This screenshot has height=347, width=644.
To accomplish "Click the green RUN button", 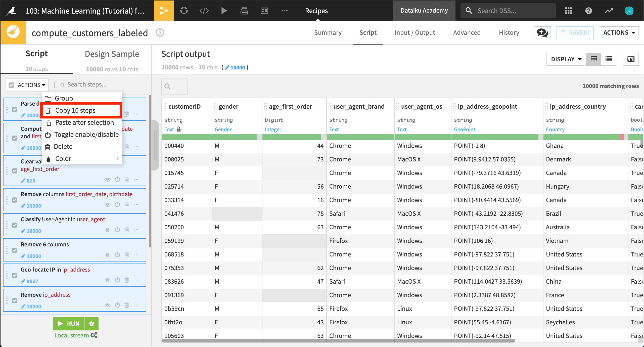I will pyautogui.click(x=69, y=324).
